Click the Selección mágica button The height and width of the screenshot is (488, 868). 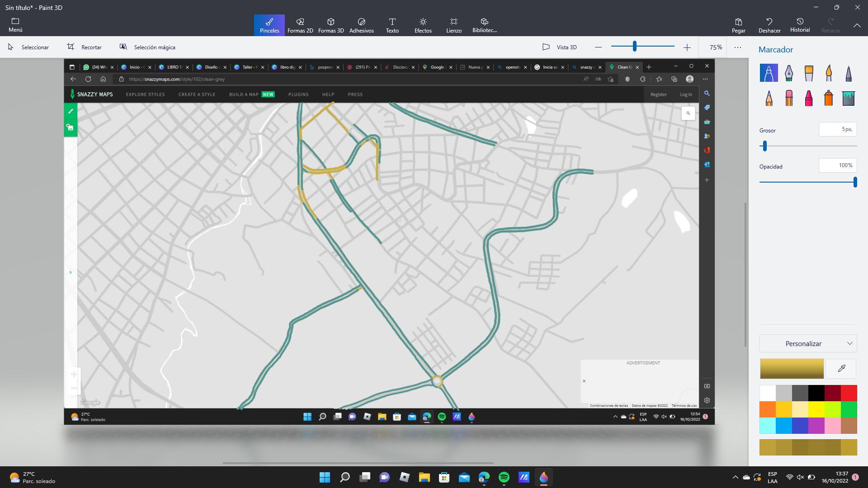[147, 47]
